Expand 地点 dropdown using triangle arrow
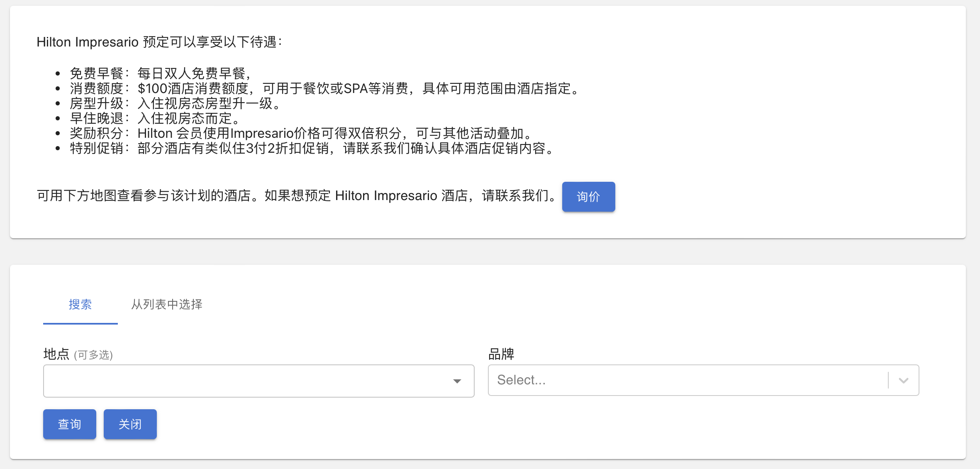Screen dimensions: 980x469 (457, 381)
